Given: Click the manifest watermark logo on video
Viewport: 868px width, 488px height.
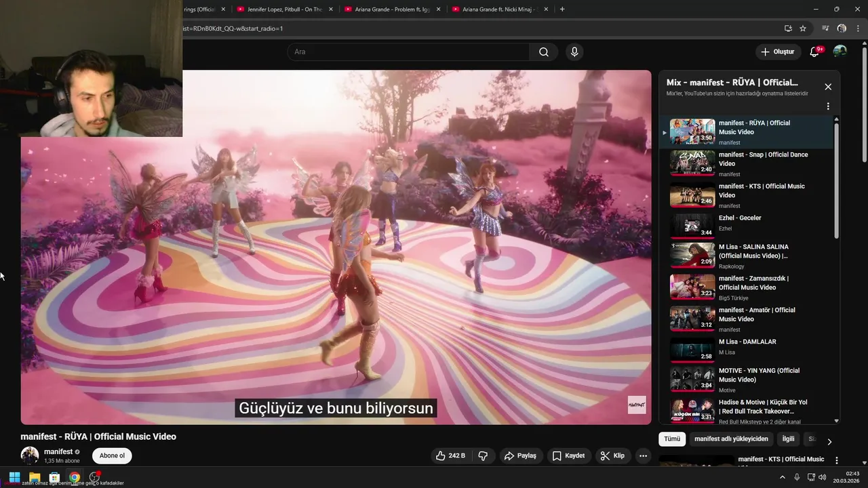Looking at the screenshot, I should pyautogui.click(x=636, y=405).
